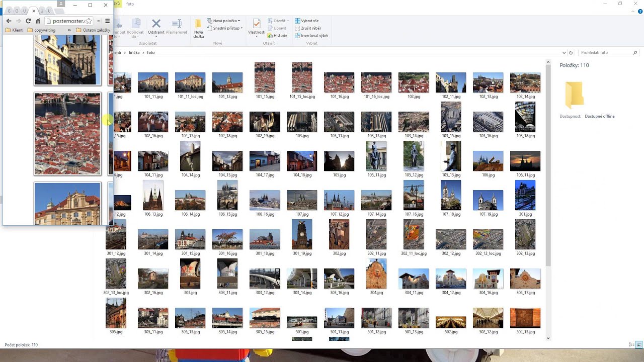The image size is (644, 362).
Task: Create a new folder with Nová složka
Action: click(198, 29)
